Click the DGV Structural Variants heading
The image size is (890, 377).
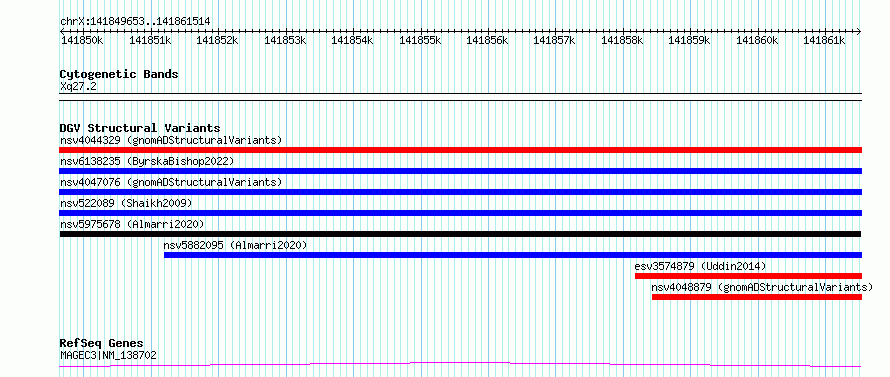[x=140, y=128]
